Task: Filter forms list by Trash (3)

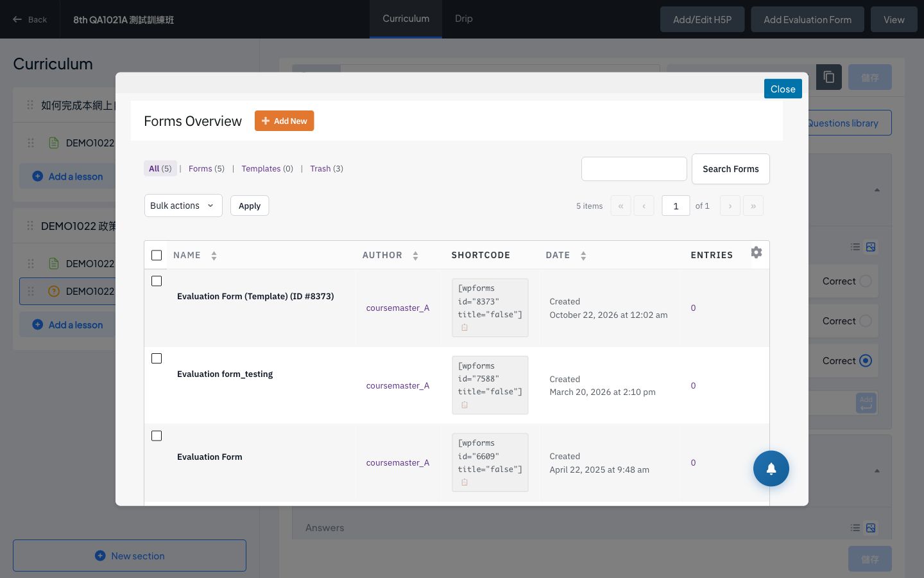Action: click(327, 168)
